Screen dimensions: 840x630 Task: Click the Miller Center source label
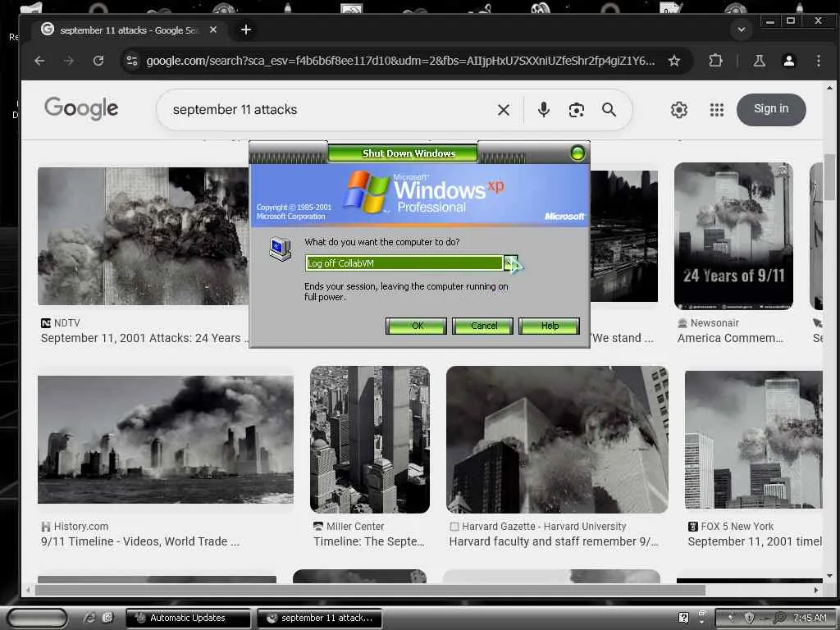[x=355, y=527]
